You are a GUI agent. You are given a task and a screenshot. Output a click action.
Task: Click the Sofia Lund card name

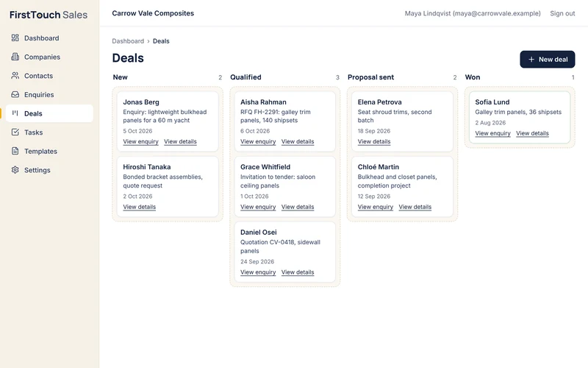[x=492, y=102]
